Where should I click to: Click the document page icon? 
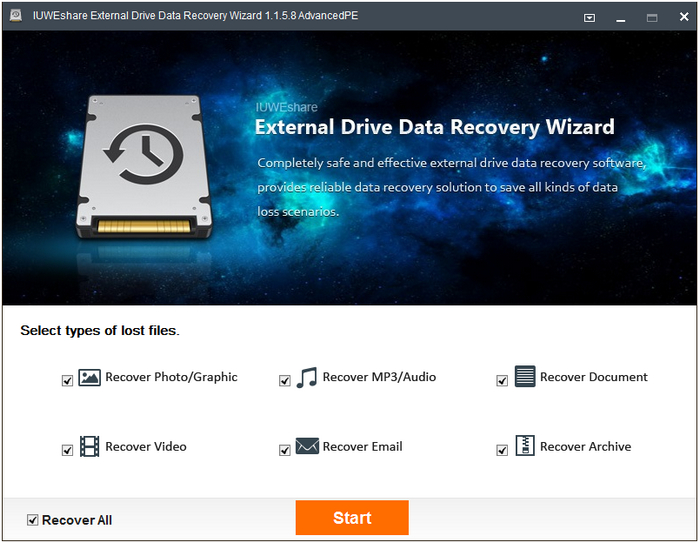[524, 377]
